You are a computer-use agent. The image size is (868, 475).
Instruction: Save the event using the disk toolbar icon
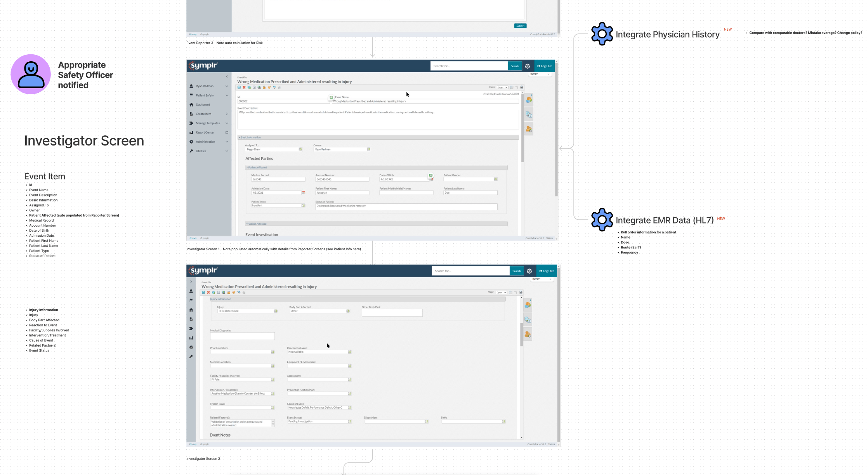[239, 87]
